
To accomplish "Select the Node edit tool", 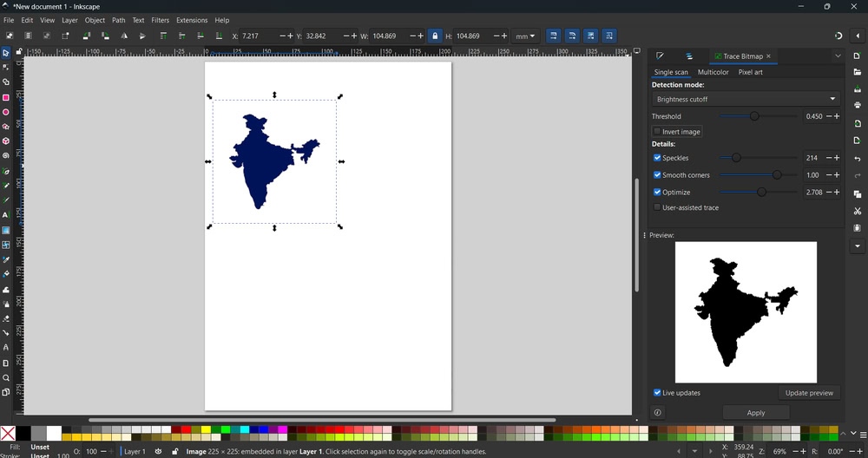I will pos(5,68).
